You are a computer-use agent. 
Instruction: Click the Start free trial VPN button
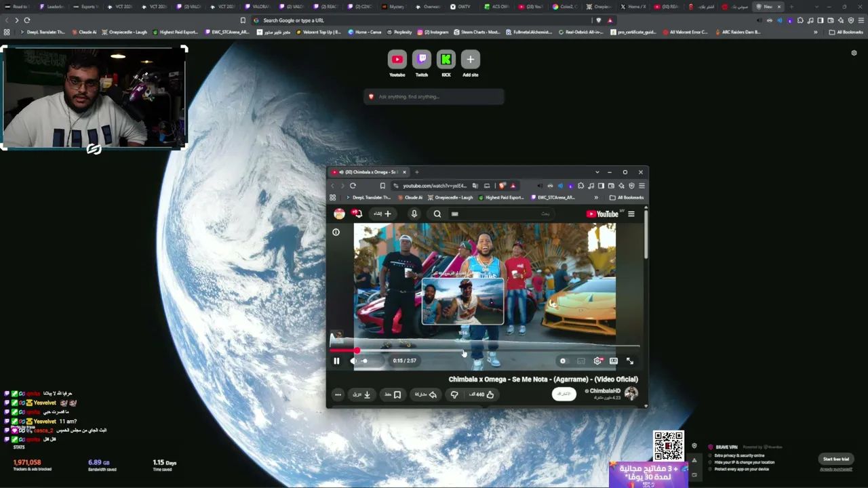click(835, 460)
